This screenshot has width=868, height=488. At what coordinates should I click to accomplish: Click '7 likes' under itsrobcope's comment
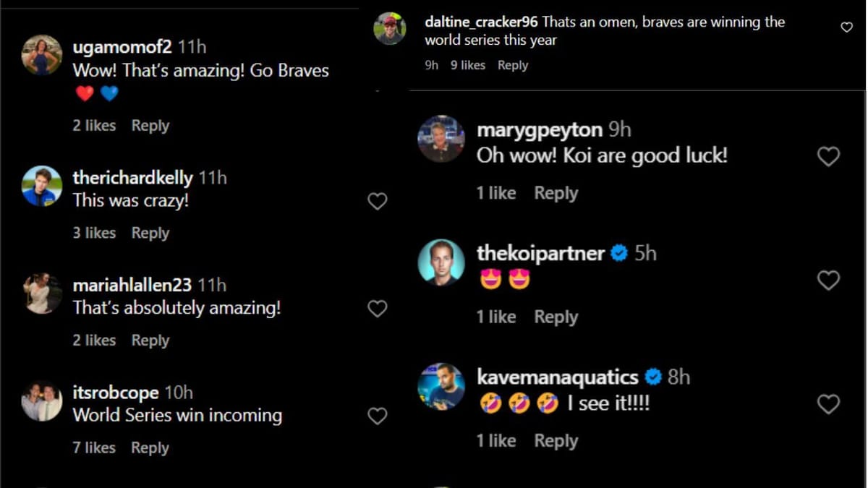click(93, 448)
